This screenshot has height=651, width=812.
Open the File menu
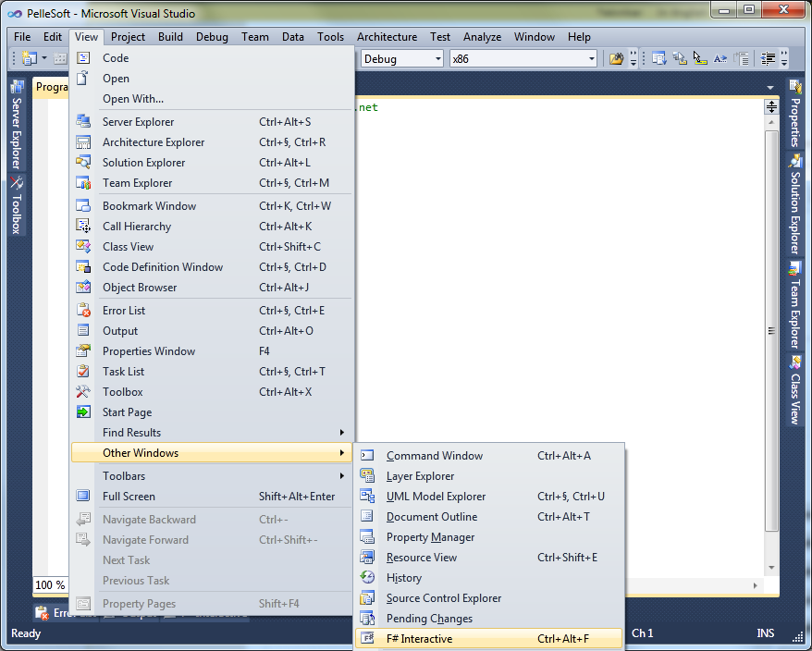[22, 37]
